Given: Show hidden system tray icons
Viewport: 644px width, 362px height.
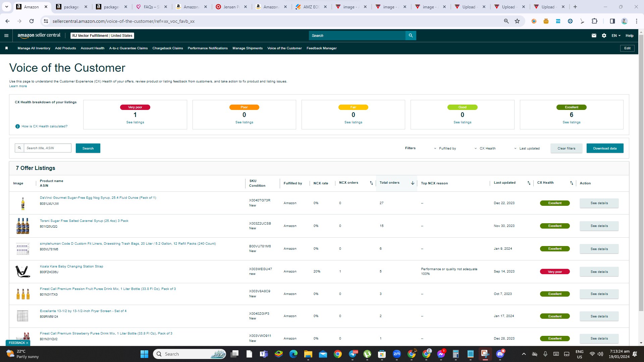Looking at the screenshot, I should click(524, 354).
